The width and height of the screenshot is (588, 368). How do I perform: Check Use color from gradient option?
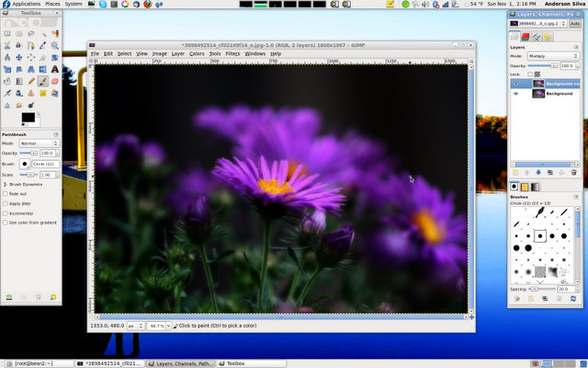pos(6,223)
